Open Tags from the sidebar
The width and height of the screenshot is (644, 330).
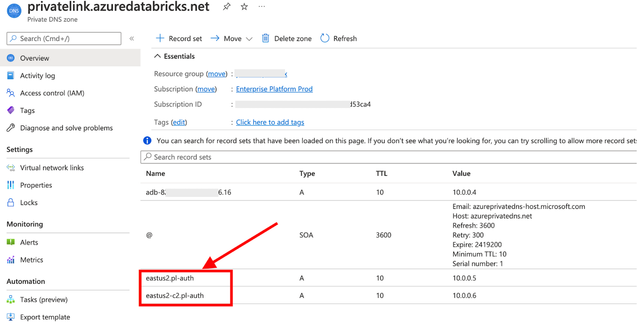point(27,110)
